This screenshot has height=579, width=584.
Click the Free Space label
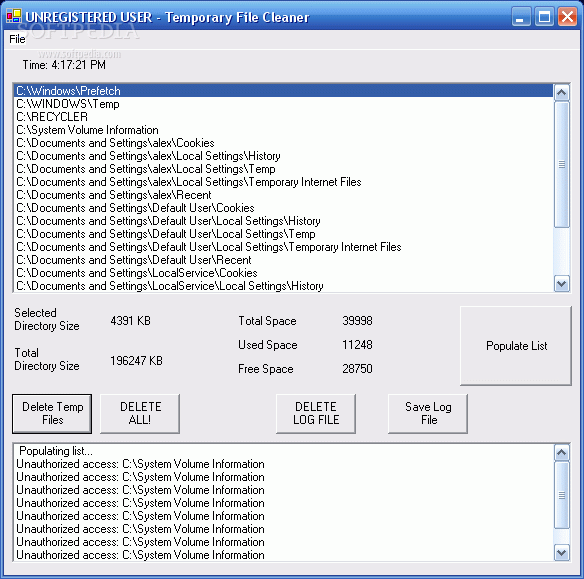coord(266,369)
